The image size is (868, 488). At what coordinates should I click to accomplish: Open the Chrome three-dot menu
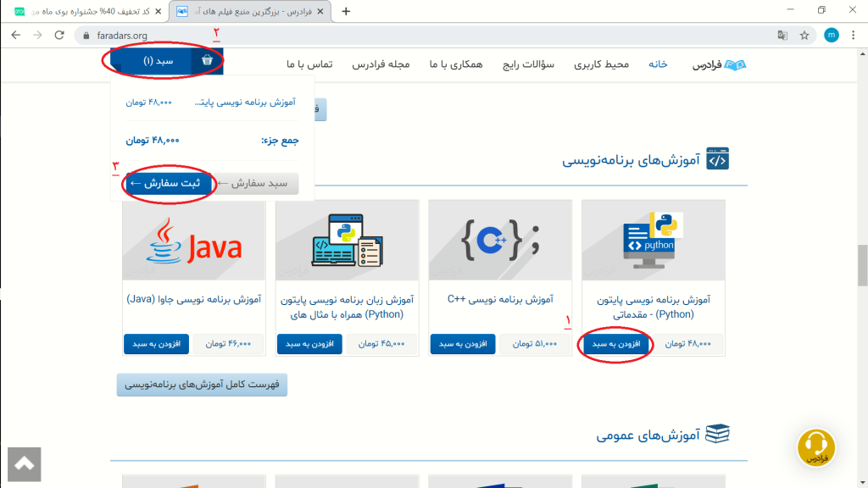click(x=853, y=36)
